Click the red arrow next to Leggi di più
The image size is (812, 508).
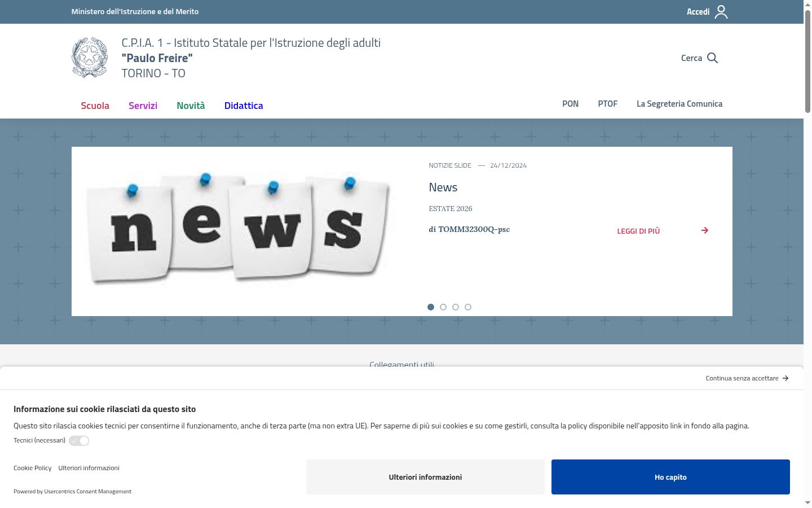(705, 230)
